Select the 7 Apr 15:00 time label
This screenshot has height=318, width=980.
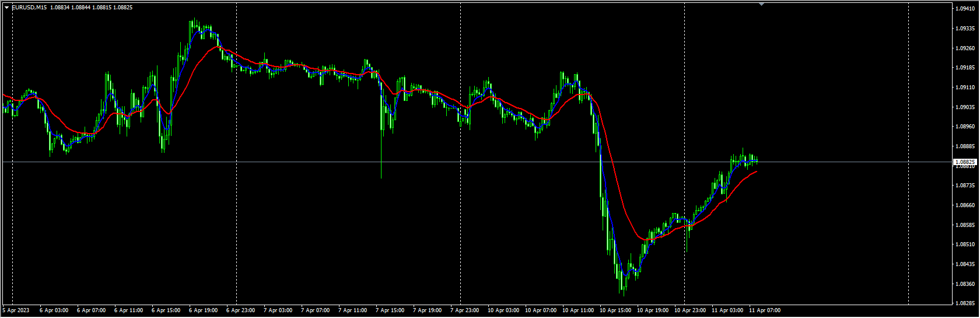click(390, 310)
